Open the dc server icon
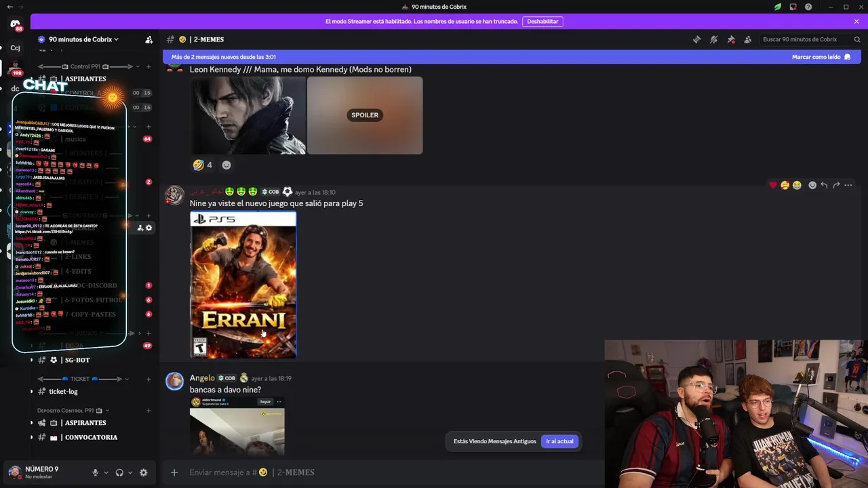 [15, 89]
